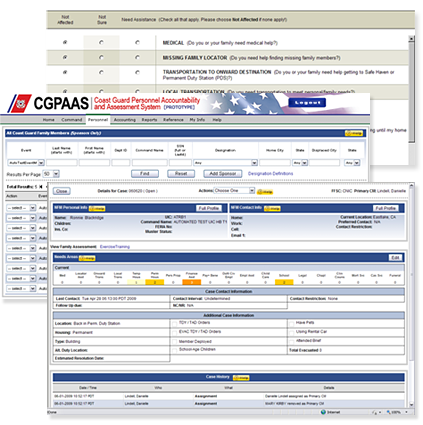Check the Member Deployed checkbox
Image resolution: width=423 pixels, height=425 pixels.
(x=174, y=342)
